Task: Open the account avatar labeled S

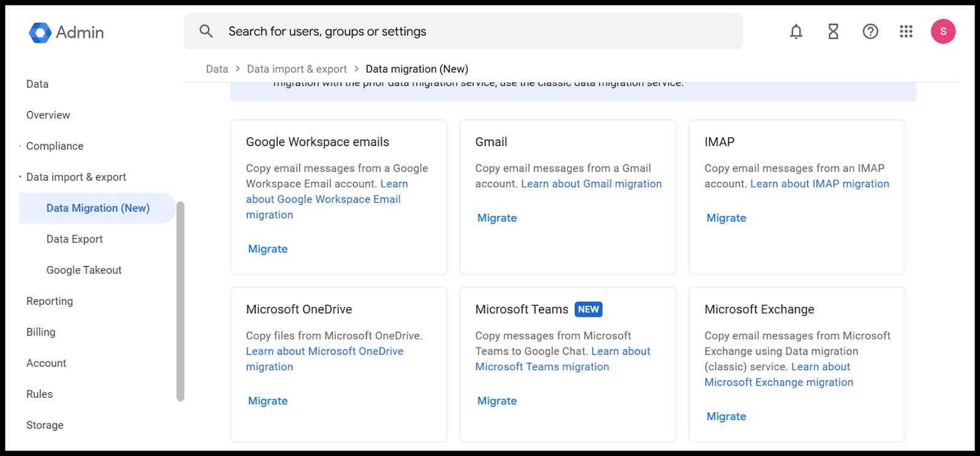Action: pos(943,31)
